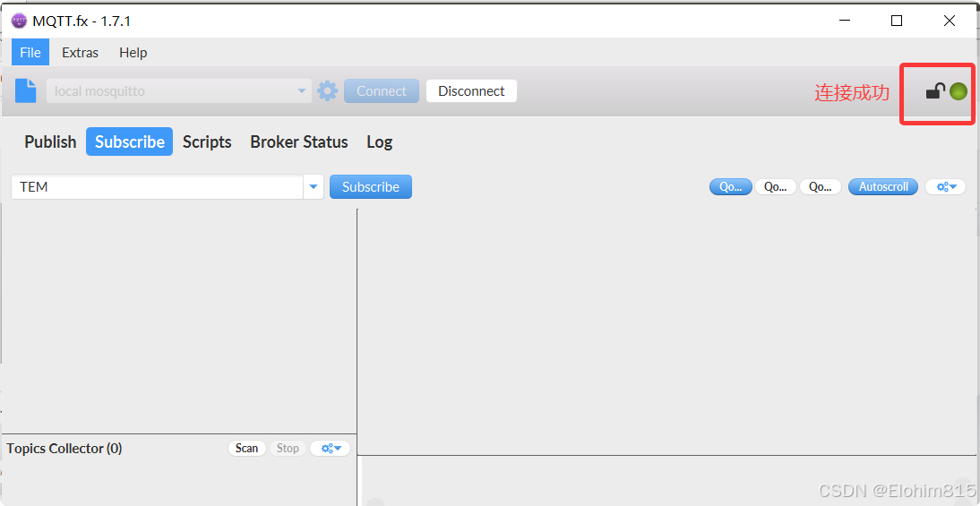Switch to the Broker Status tab
980x506 pixels.
coord(299,142)
